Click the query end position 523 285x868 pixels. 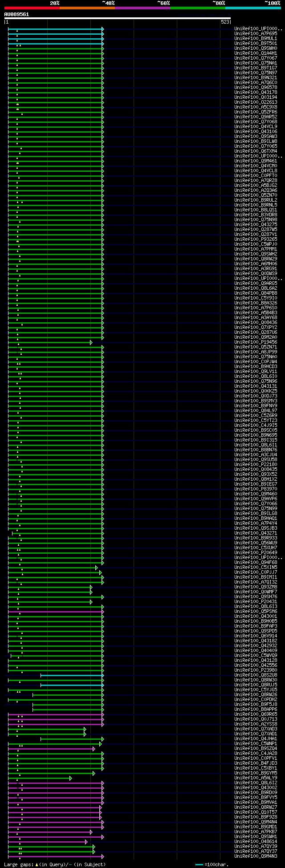coord(225,22)
